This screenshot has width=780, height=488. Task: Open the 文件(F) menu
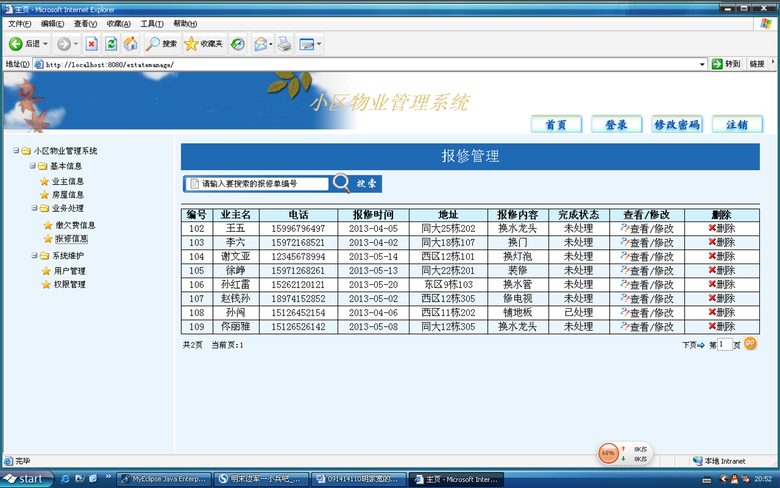19,23
